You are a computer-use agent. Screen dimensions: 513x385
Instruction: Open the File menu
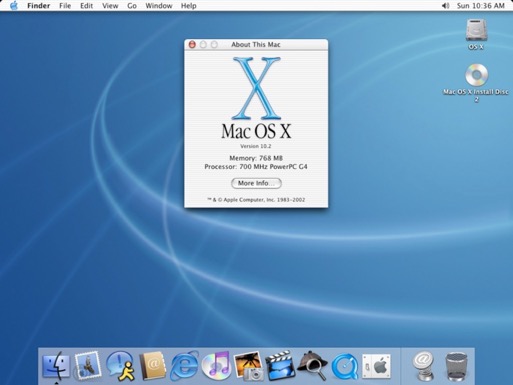click(65, 6)
